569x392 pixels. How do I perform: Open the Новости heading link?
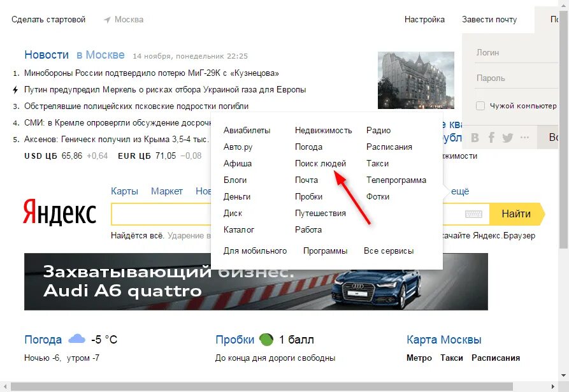pyautogui.click(x=47, y=55)
